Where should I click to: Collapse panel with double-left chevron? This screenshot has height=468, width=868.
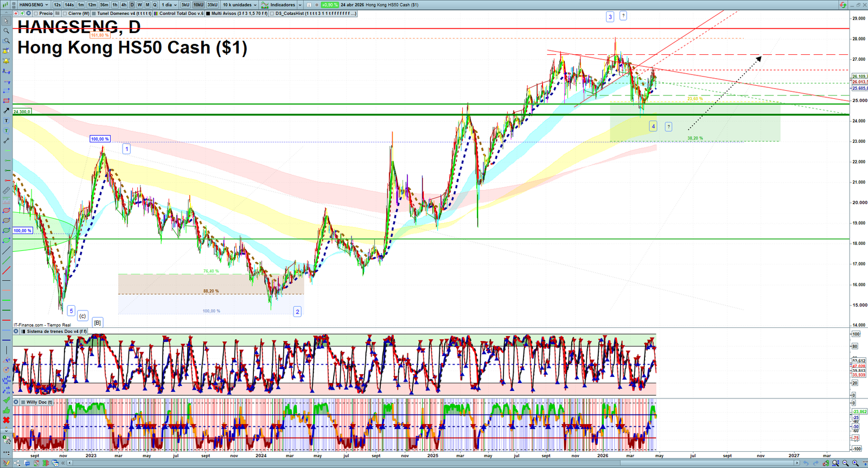[x=63, y=463]
